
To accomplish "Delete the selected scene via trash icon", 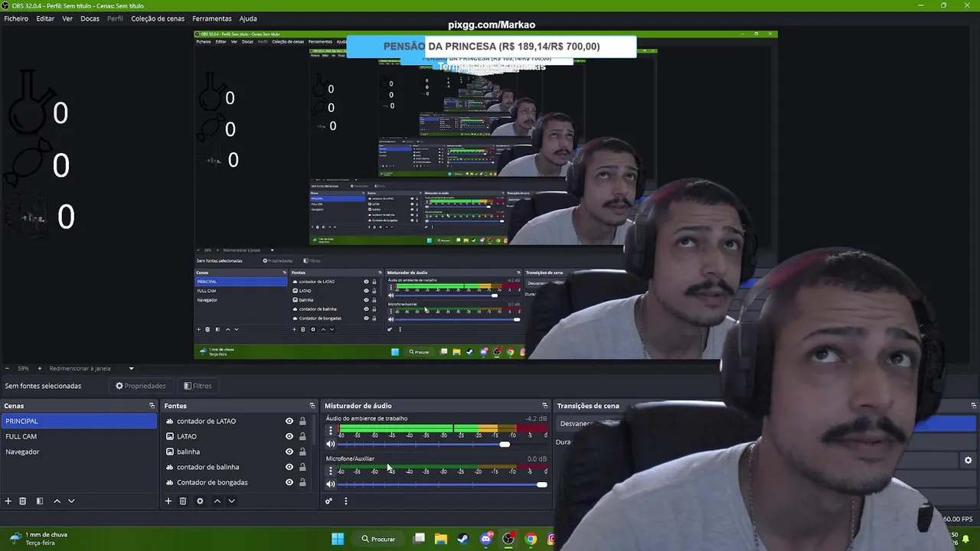I will [x=23, y=501].
